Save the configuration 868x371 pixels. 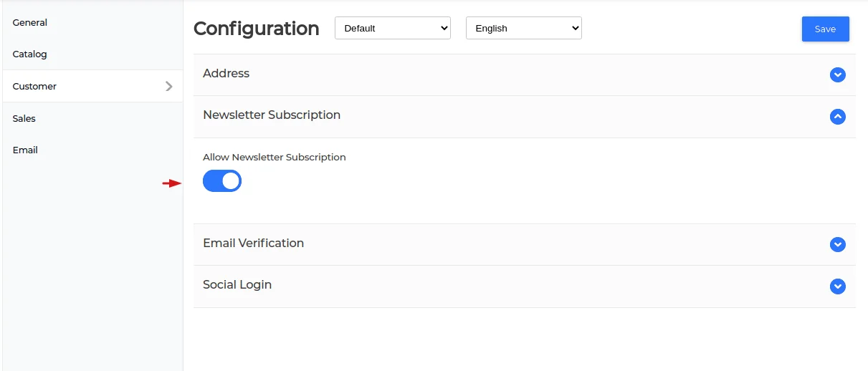(825, 29)
